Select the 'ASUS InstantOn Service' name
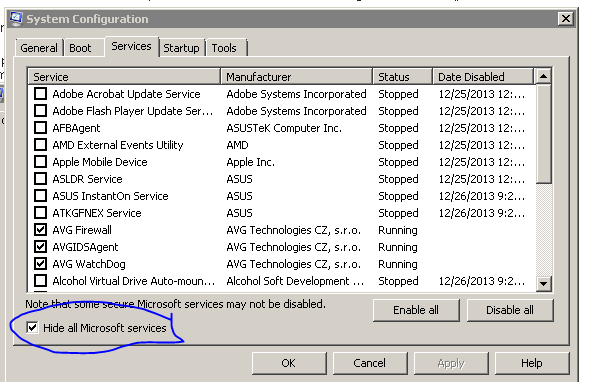The image size is (594, 382). 111,196
